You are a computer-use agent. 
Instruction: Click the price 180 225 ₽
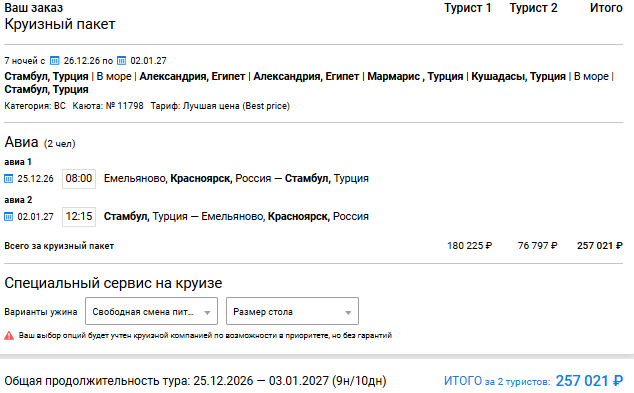click(x=469, y=245)
